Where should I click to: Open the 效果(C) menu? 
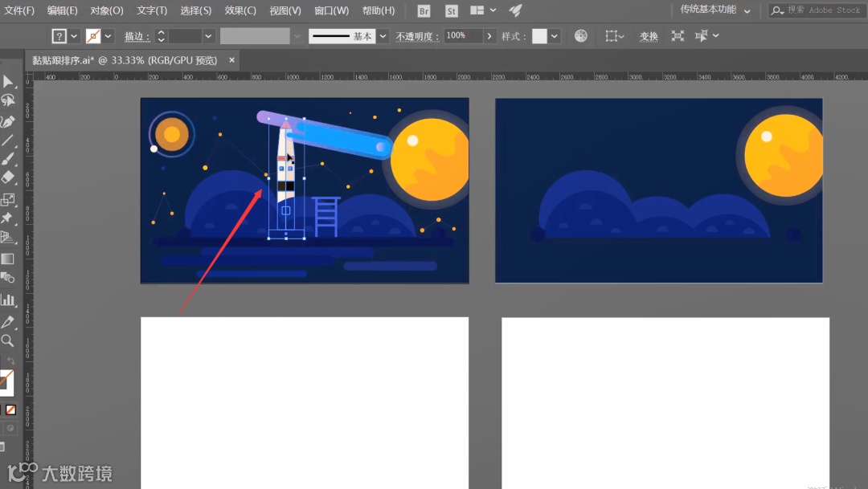pyautogui.click(x=240, y=10)
